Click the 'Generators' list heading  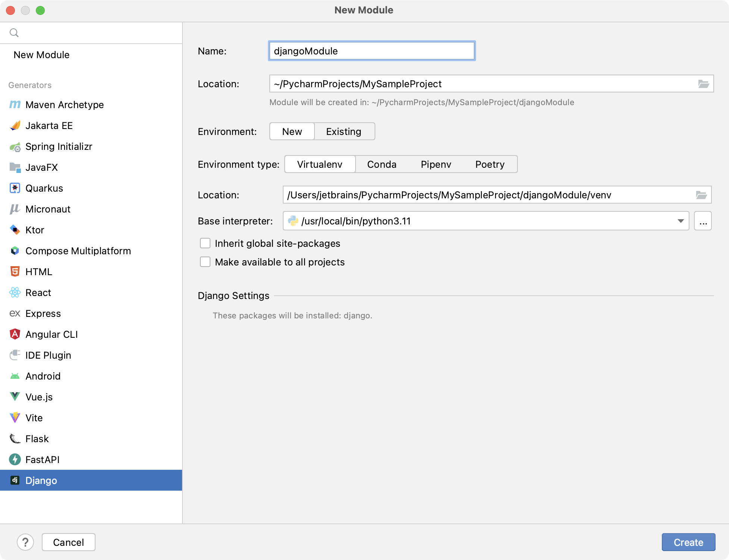coord(30,85)
